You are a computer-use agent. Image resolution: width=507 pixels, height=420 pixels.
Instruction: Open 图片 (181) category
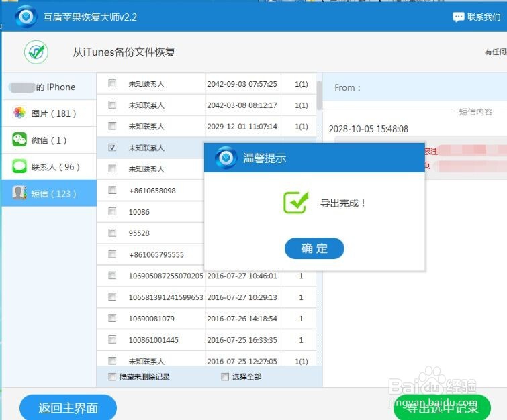pyautogui.click(x=49, y=113)
